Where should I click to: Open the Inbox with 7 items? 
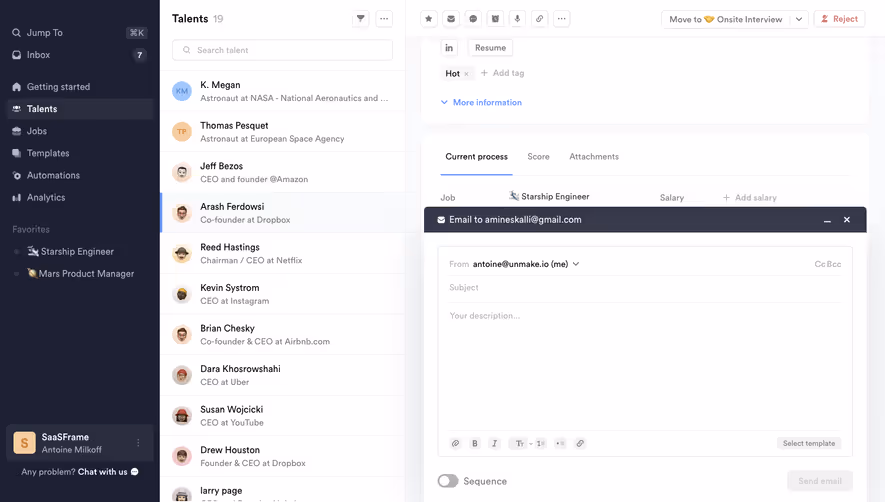point(79,55)
